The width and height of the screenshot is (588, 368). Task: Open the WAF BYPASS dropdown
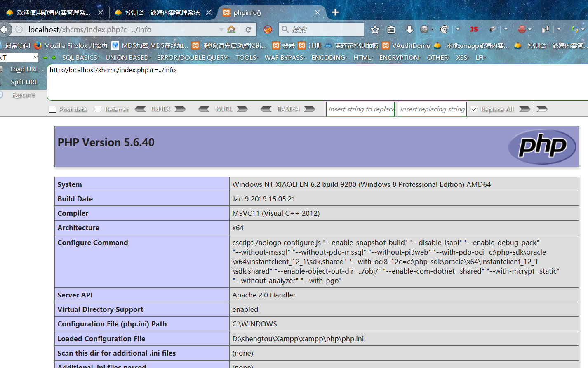(x=285, y=57)
